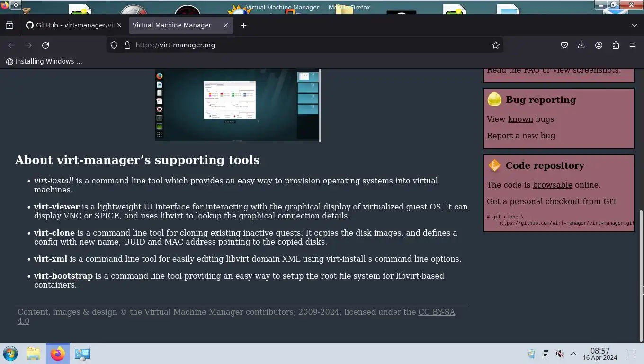Click the back navigation arrow
644x364 pixels.
pyautogui.click(x=11, y=45)
